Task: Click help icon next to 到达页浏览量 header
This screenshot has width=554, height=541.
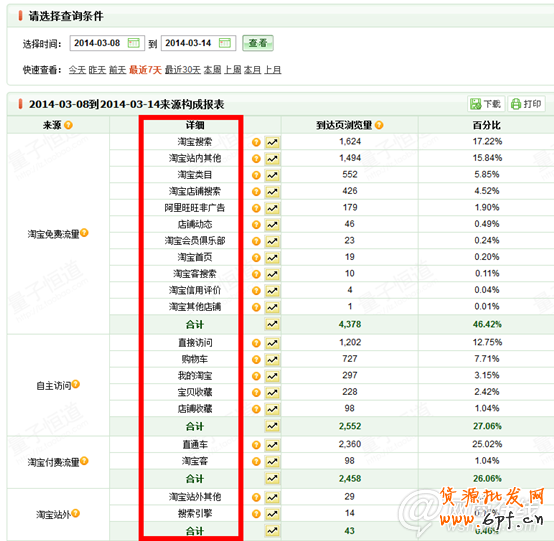Action: tap(379, 125)
